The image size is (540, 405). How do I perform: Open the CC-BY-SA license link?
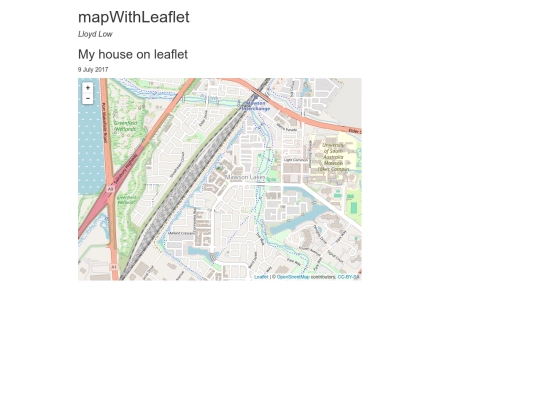point(349,277)
